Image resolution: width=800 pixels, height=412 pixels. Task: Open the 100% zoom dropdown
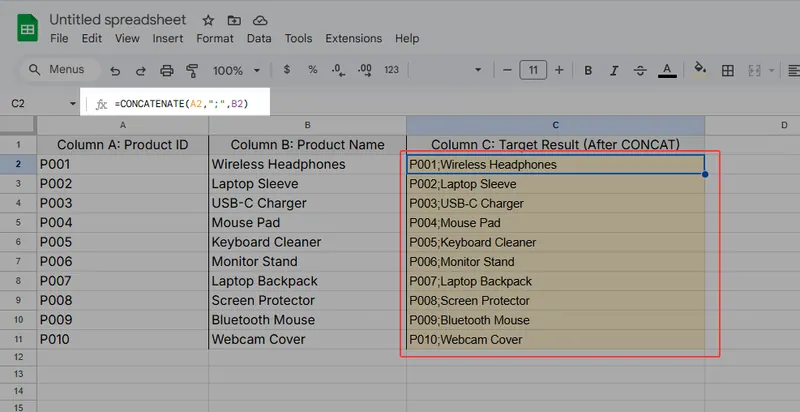click(235, 71)
